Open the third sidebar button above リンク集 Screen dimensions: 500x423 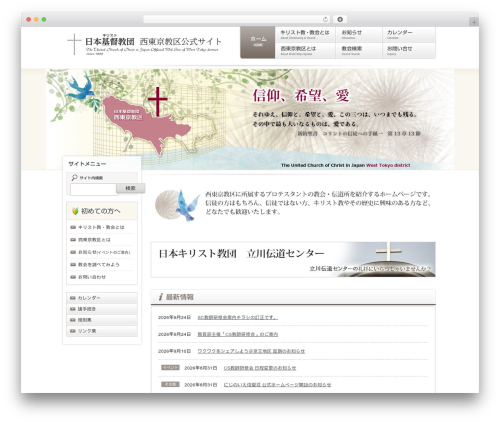(x=102, y=320)
